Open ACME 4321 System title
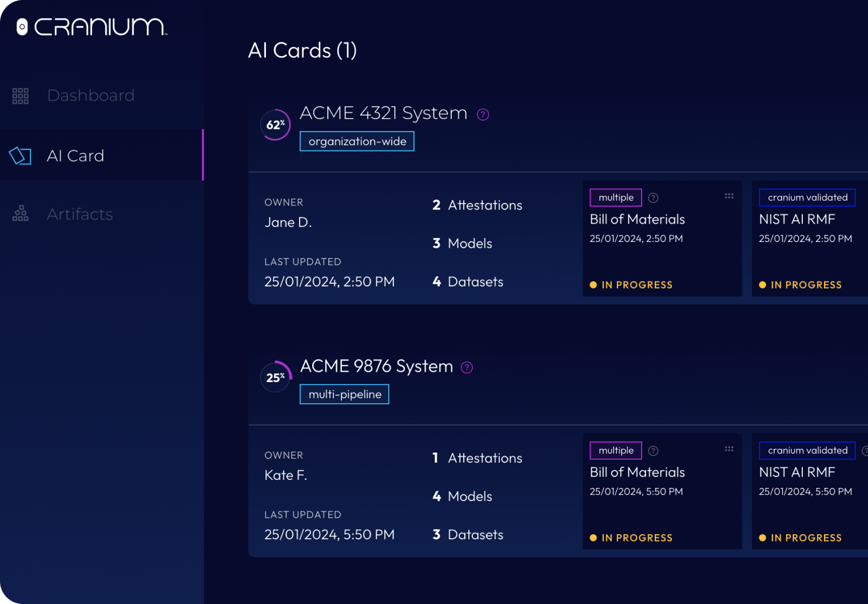Image resolution: width=868 pixels, height=604 pixels. (384, 113)
